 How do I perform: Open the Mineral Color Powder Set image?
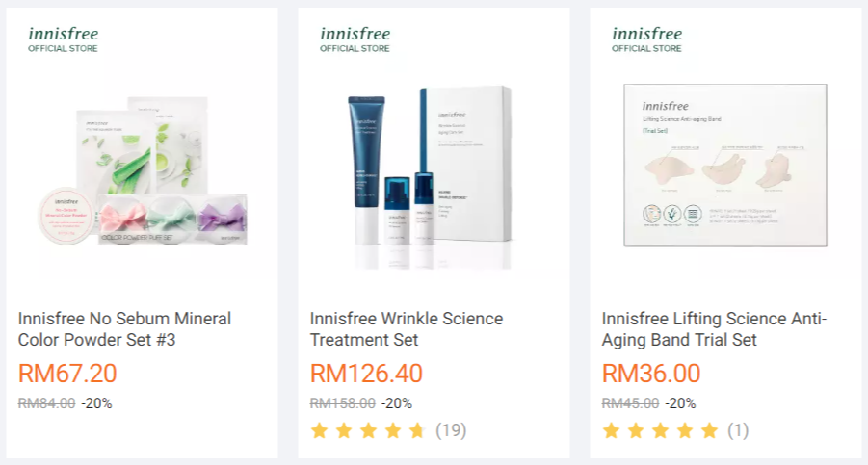pyautogui.click(x=143, y=171)
